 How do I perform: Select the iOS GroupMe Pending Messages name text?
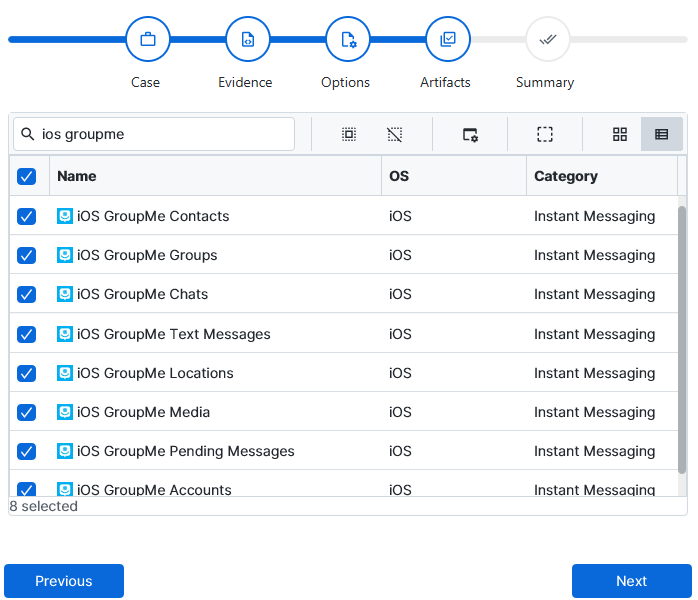[186, 451]
